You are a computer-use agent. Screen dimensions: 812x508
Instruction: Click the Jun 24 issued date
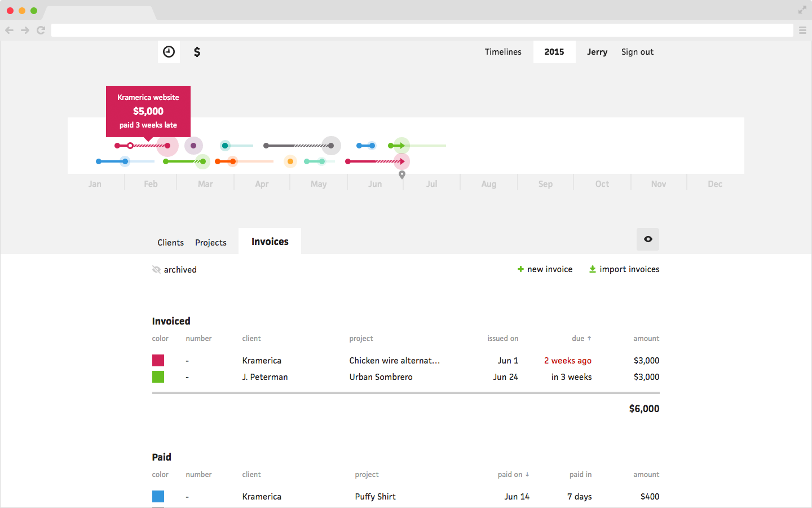pyautogui.click(x=505, y=377)
